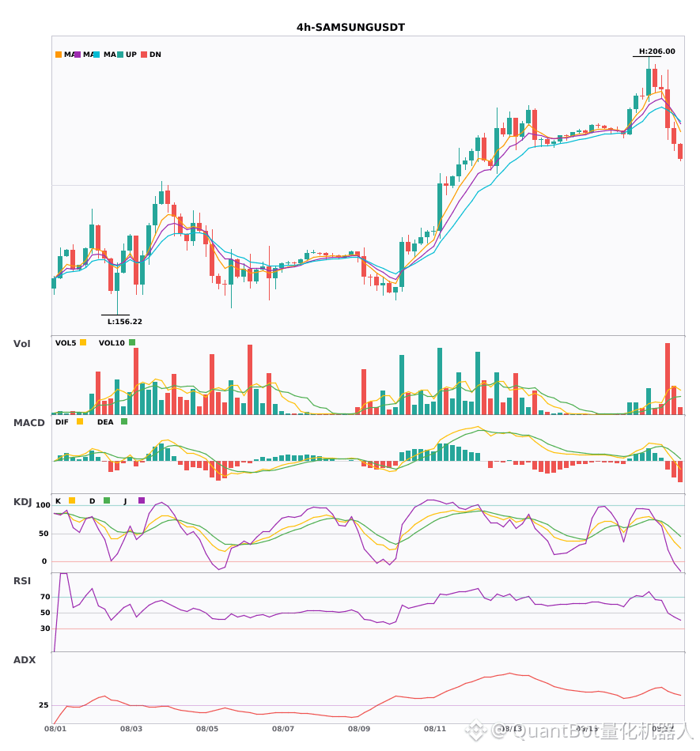Click the yellow K legend swatch

(x=72, y=500)
